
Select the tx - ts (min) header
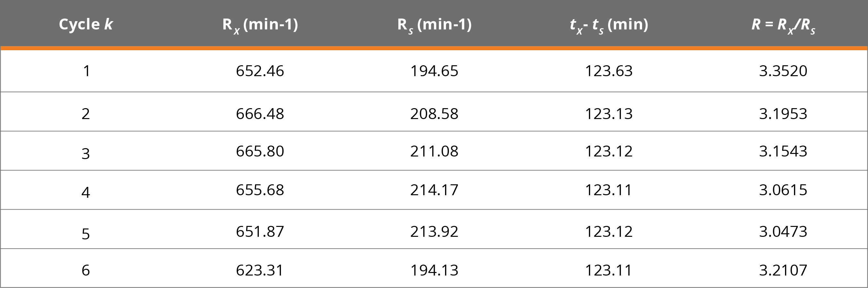click(x=608, y=24)
